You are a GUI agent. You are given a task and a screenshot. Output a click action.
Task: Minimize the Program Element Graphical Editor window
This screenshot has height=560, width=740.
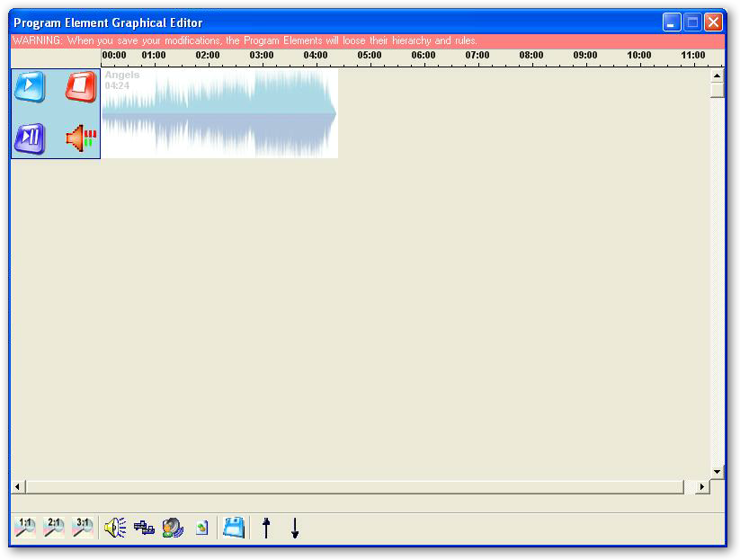(x=671, y=22)
